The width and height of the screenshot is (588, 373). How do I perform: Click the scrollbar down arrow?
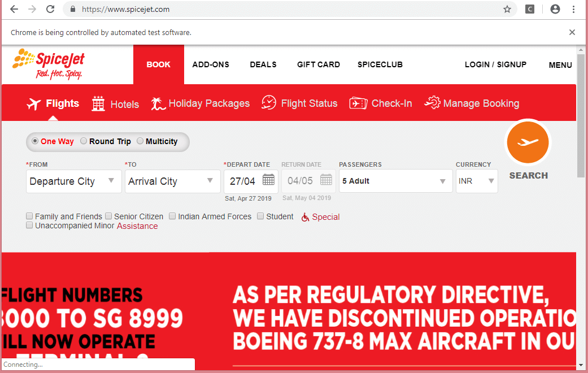(581, 365)
